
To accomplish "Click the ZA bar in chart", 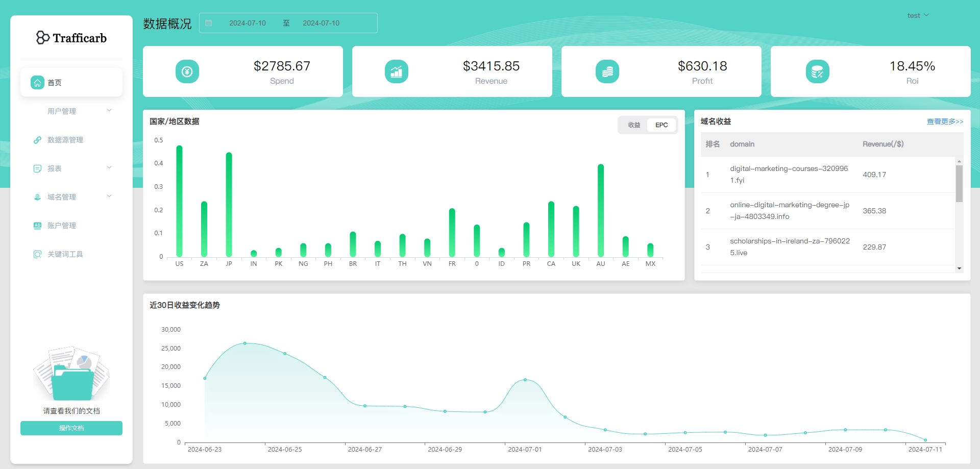I will click(x=204, y=229).
